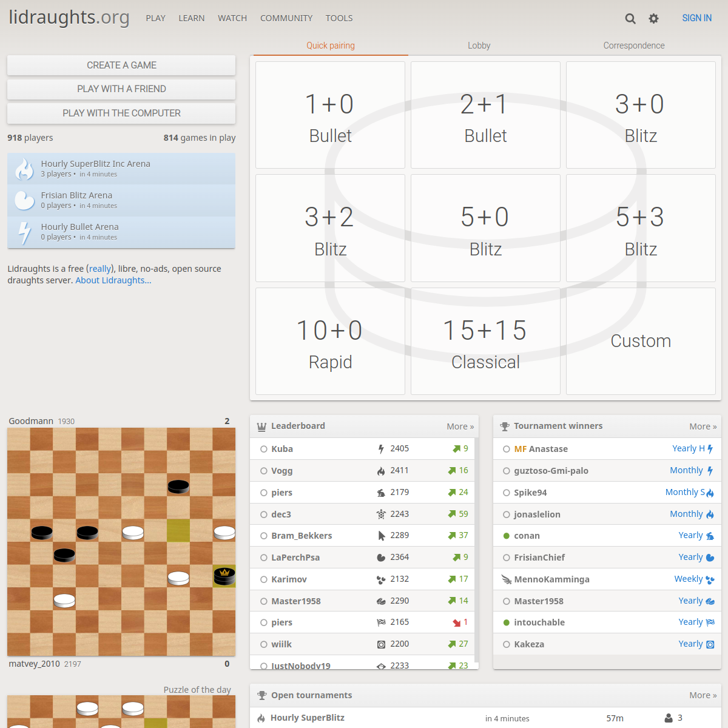The width and height of the screenshot is (728, 728).
Task: Click the trophy icon beside Tournament winners
Action: (504, 426)
